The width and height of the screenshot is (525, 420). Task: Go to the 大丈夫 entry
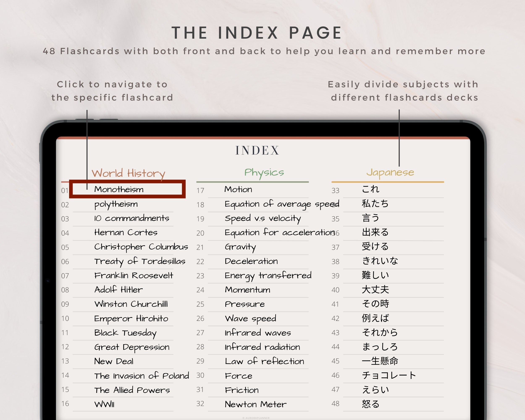pyautogui.click(x=375, y=290)
